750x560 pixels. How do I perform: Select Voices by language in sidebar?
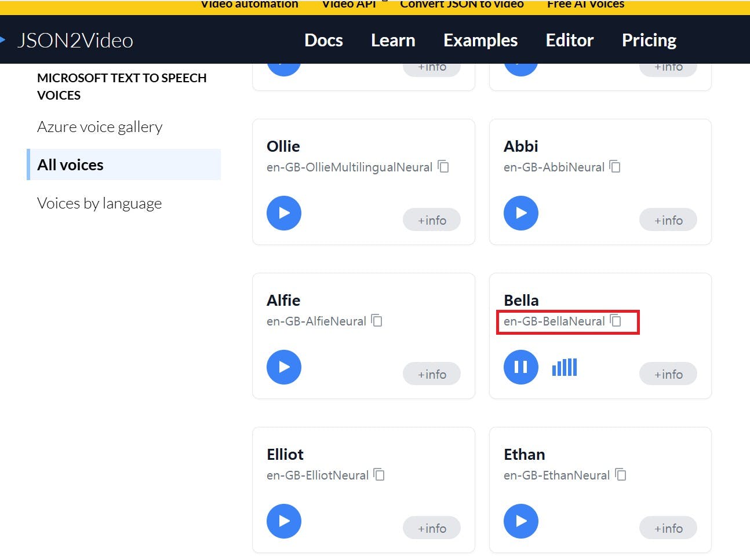[x=99, y=203]
